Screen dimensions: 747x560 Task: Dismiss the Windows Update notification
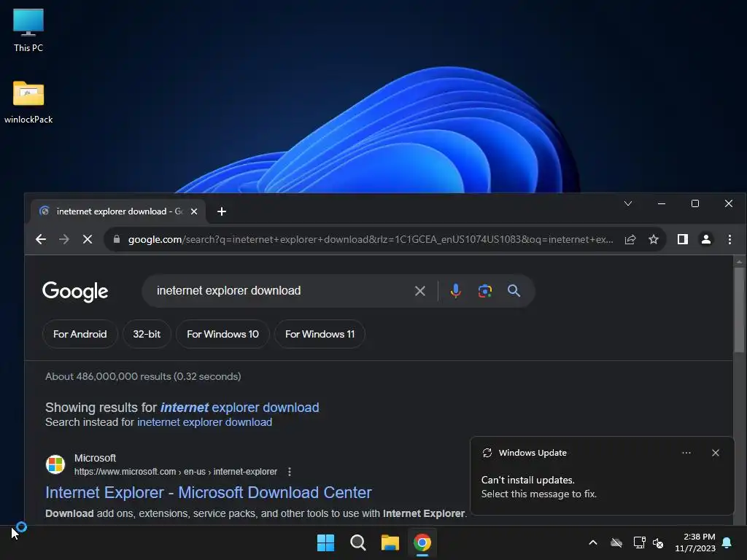716,453
